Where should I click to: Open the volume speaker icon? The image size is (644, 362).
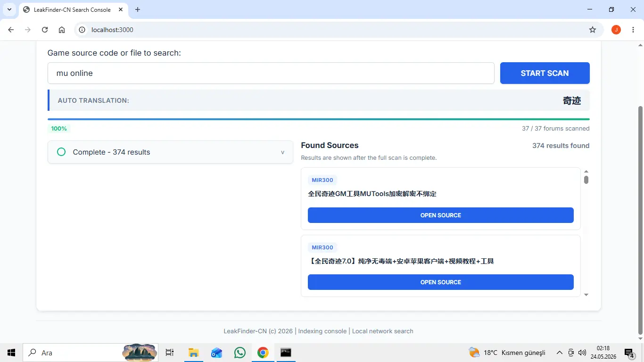582,353
